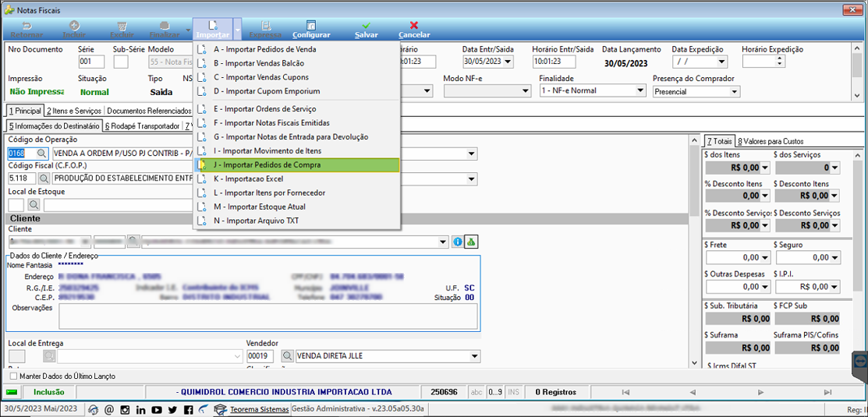Click the blue client info icon
This screenshot has width=868, height=417.
click(457, 242)
